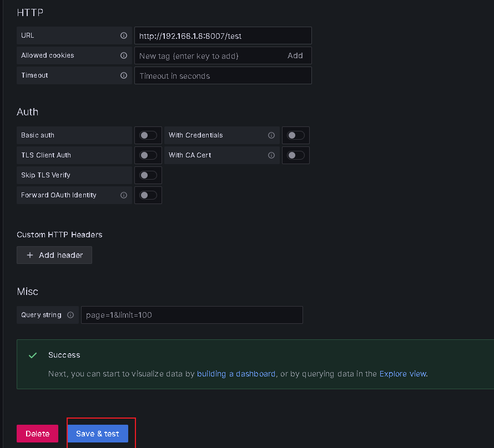Click the Allowed cookies info icon
Screen dimensions: 494x448
123,55
